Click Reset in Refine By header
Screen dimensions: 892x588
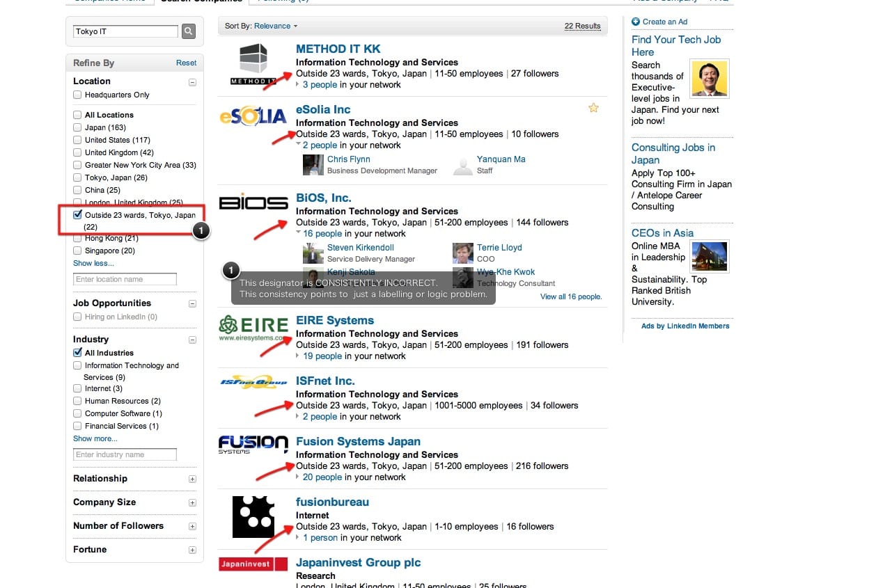(x=186, y=63)
